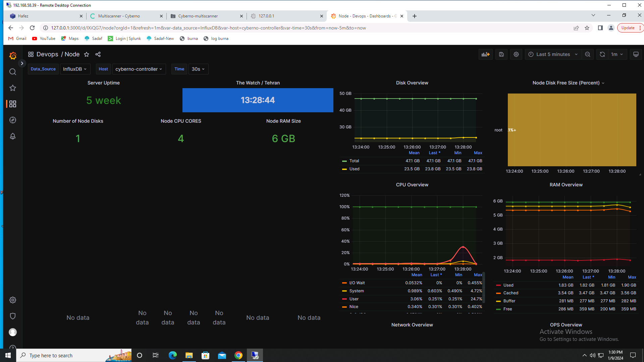Star the Devops / Node dashboard

(x=87, y=54)
